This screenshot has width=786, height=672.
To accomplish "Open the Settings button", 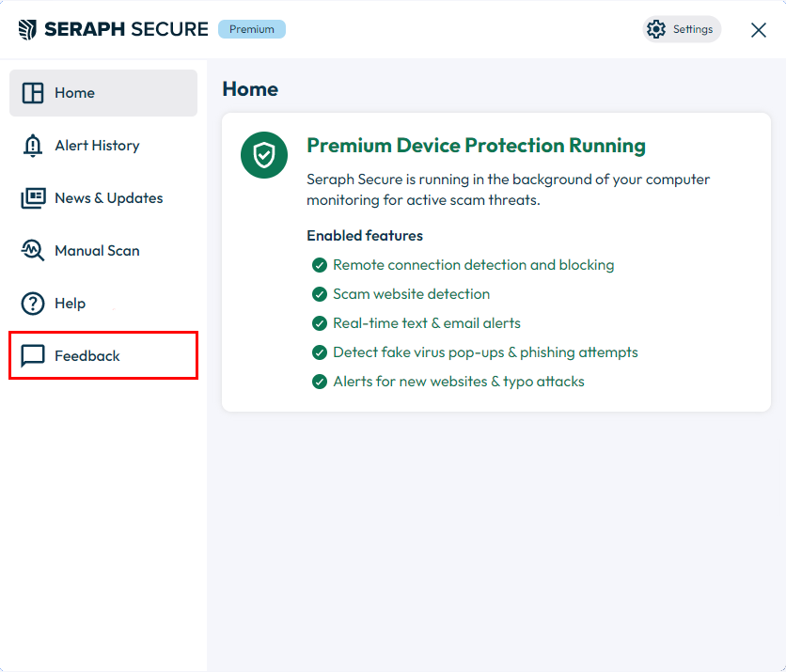I will point(682,29).
